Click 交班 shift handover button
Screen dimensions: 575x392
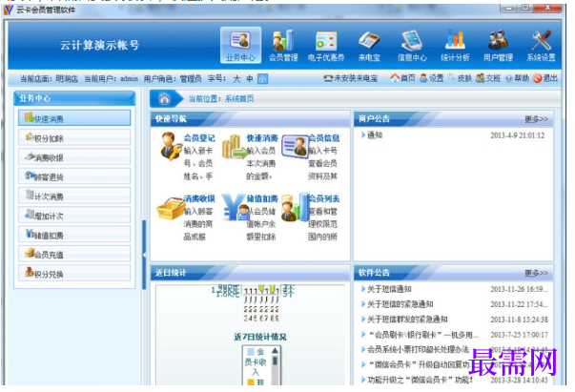(488, 78)
